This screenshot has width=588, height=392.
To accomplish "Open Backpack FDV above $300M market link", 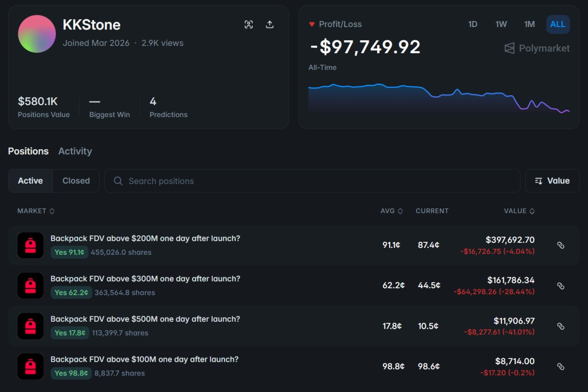I will pos(145,279).
